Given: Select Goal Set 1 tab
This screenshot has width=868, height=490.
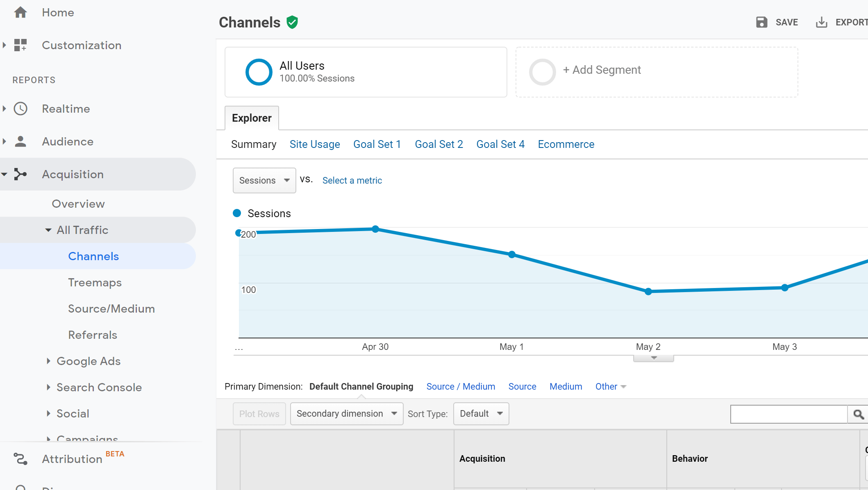Looking at the screenshot, I should pos(377,144).
